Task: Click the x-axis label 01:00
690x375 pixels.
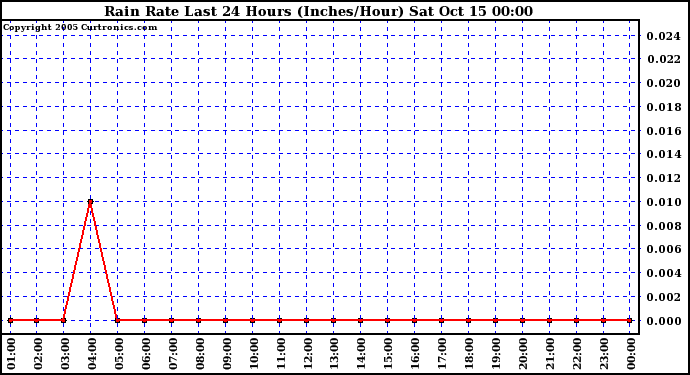Action: click(x=11, y=354)
